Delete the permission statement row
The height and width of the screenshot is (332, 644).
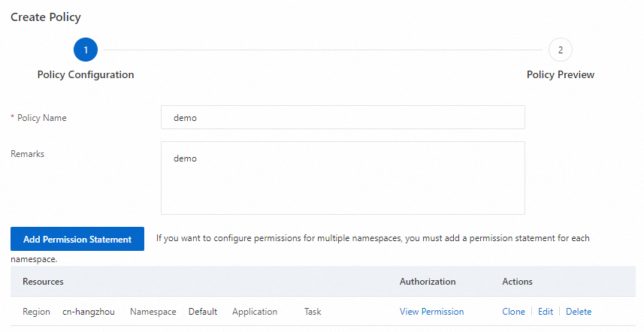click(x=579, y=312)
